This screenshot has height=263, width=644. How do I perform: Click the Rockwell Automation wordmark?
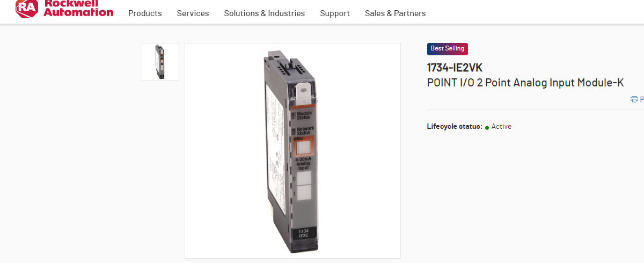pos(78,8)
